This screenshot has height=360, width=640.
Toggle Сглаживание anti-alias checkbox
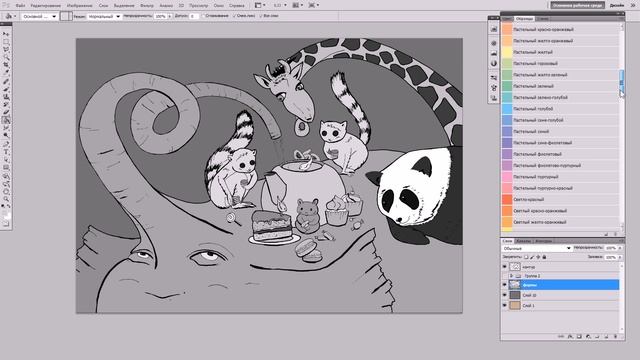pos(203,16)
